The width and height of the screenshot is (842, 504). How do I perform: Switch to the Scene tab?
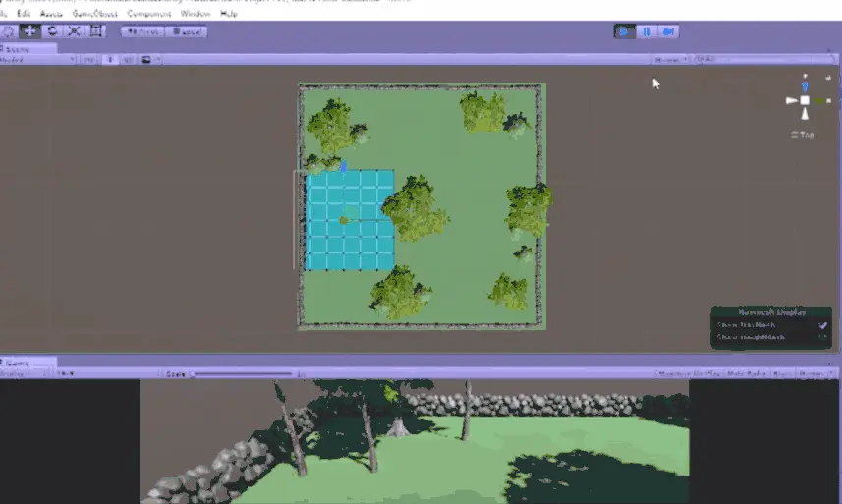pyautogui.click(x=28, y=49)
